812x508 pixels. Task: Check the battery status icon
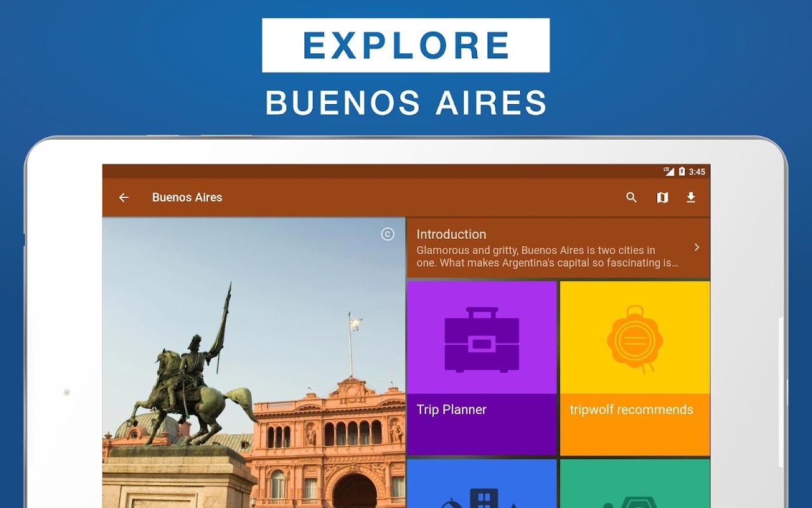[x=682, y=171]
